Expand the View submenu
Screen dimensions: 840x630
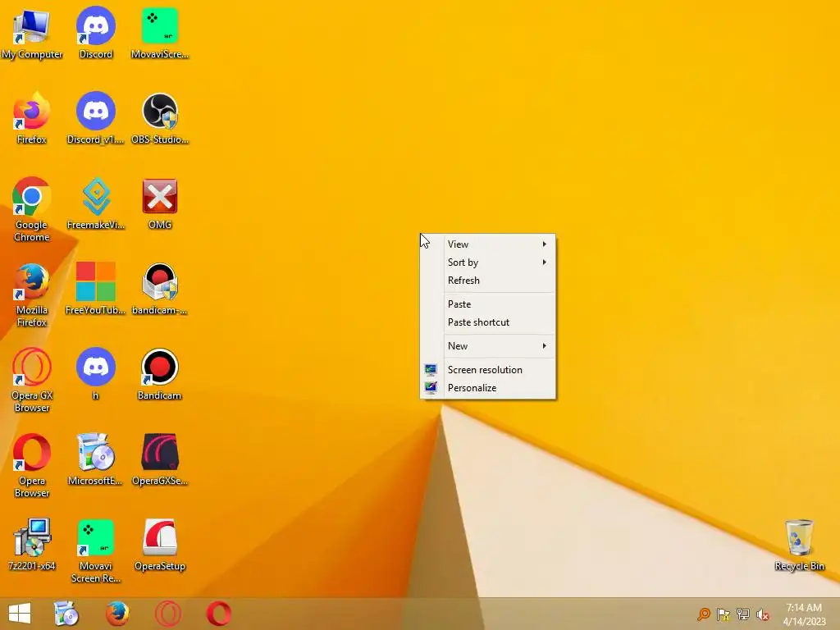click(487, 244)
